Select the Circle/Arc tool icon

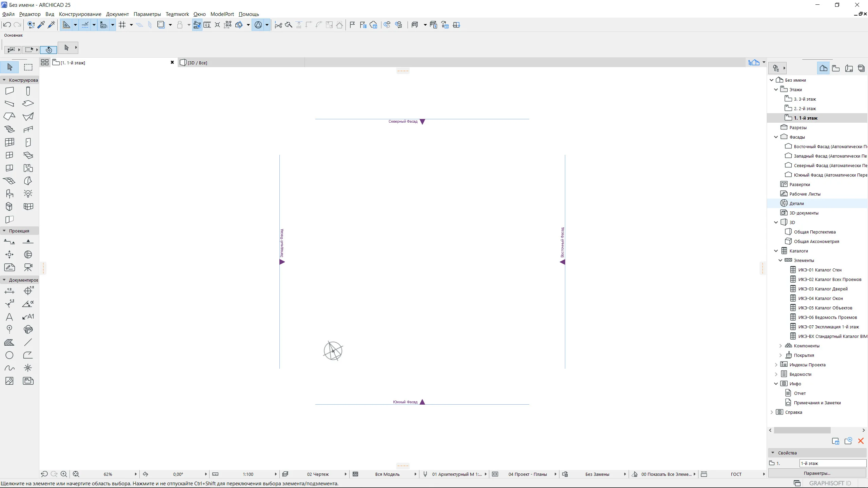coord(9,355)
